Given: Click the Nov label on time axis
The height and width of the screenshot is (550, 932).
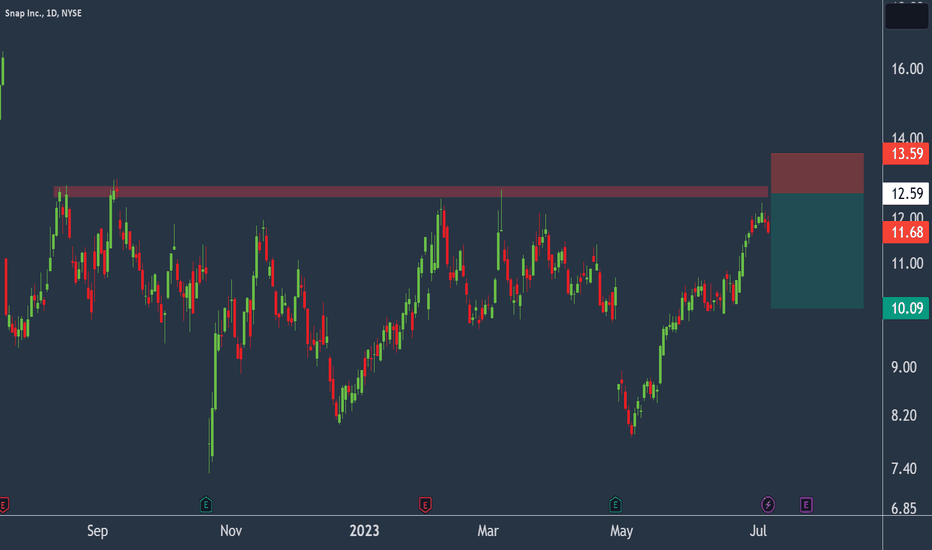Looking at the screenshot, I should pos(231,531).
